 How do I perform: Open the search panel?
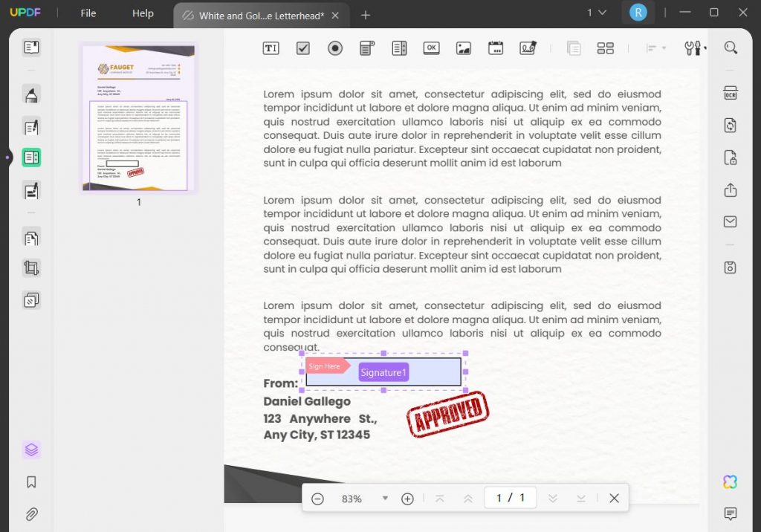(731, 47)
